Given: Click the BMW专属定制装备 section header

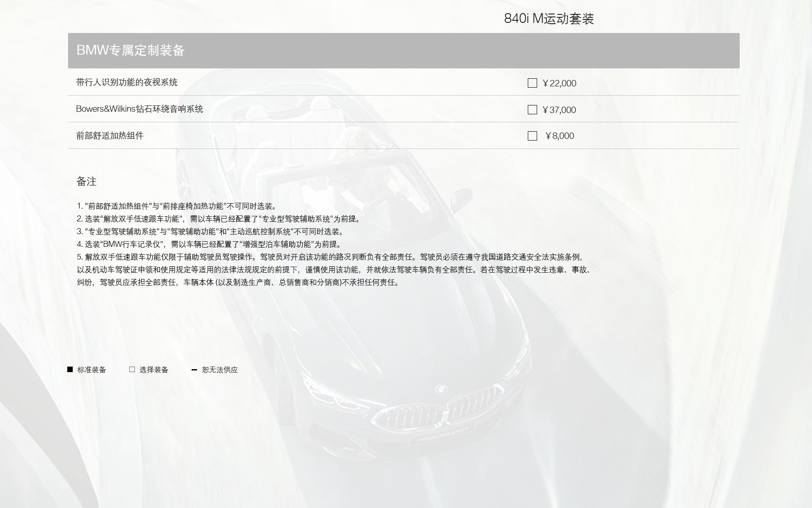Looking at the screenshot, I should point(403,50).
